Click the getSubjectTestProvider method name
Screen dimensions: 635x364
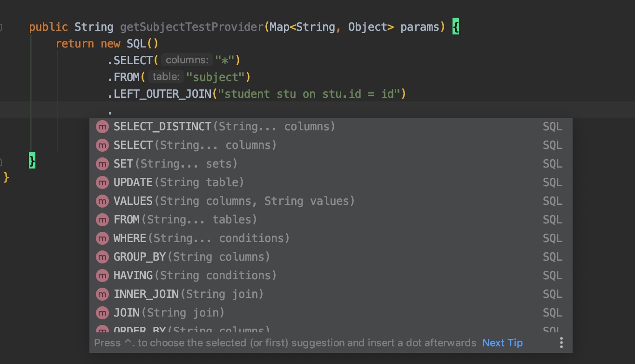pos(192,27)
